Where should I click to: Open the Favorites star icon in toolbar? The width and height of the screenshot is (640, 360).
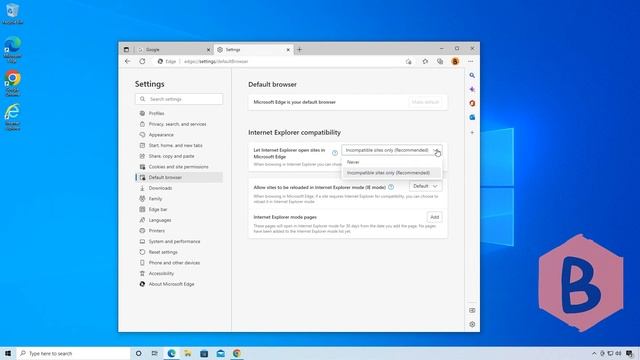click(425, 61)
